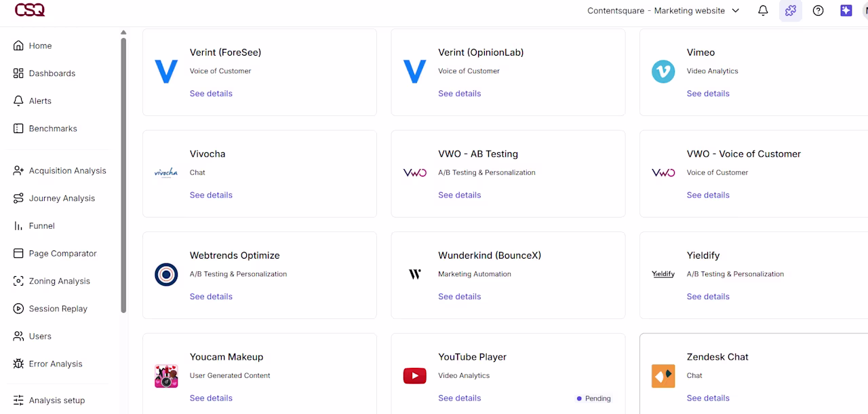
Task: Click the Vimeo logo
Action: pos(663,71)
